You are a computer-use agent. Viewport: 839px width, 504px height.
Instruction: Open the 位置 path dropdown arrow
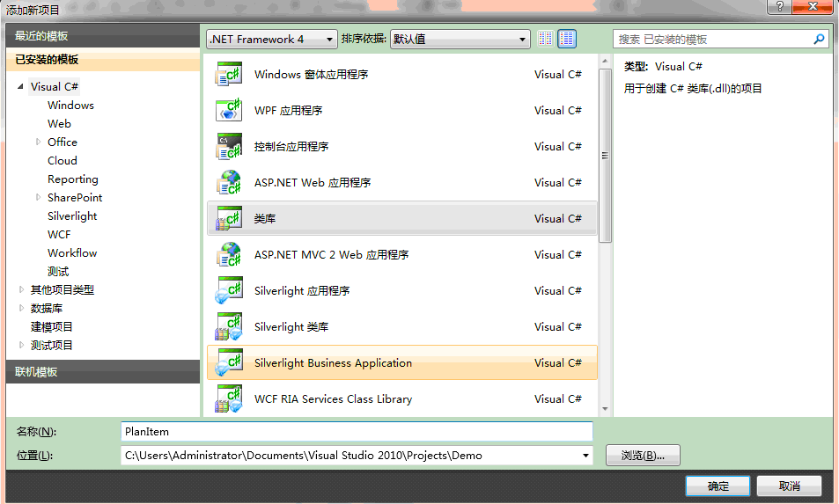click(585, 456)
